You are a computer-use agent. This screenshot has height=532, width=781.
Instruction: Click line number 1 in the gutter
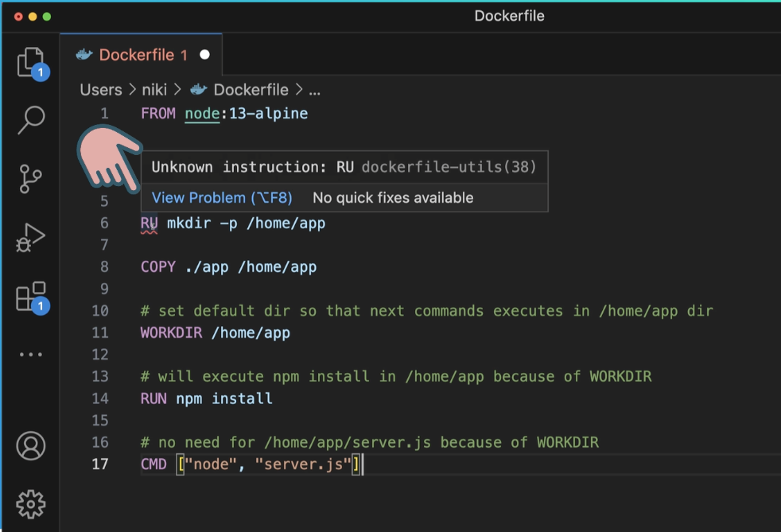click(x=105, y=114)
